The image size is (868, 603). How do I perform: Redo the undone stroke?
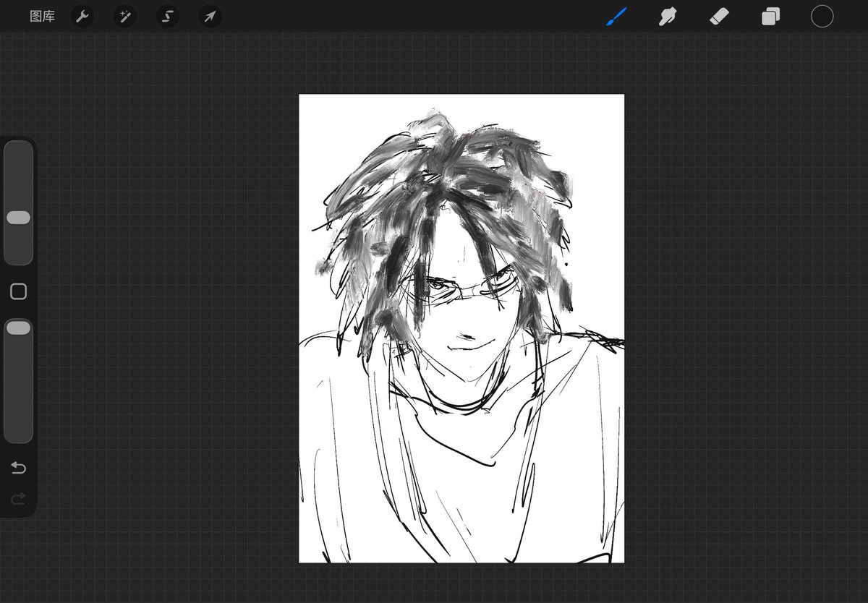(18, 498)
